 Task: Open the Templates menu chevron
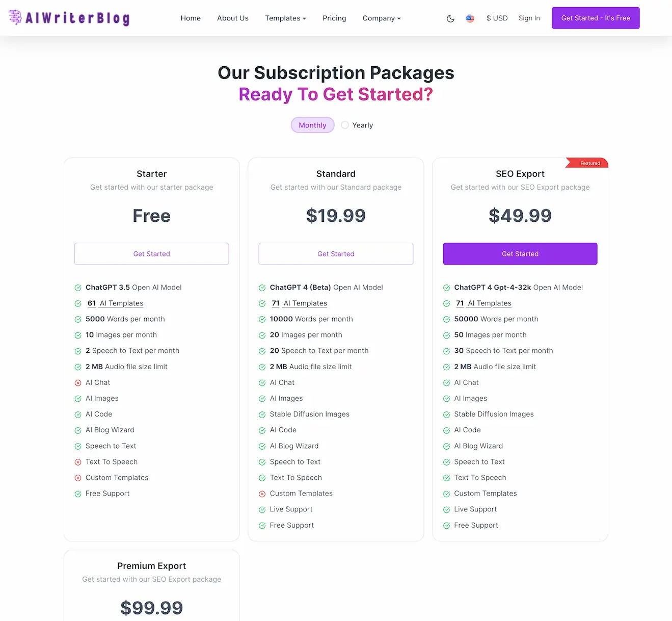(304, 18)
